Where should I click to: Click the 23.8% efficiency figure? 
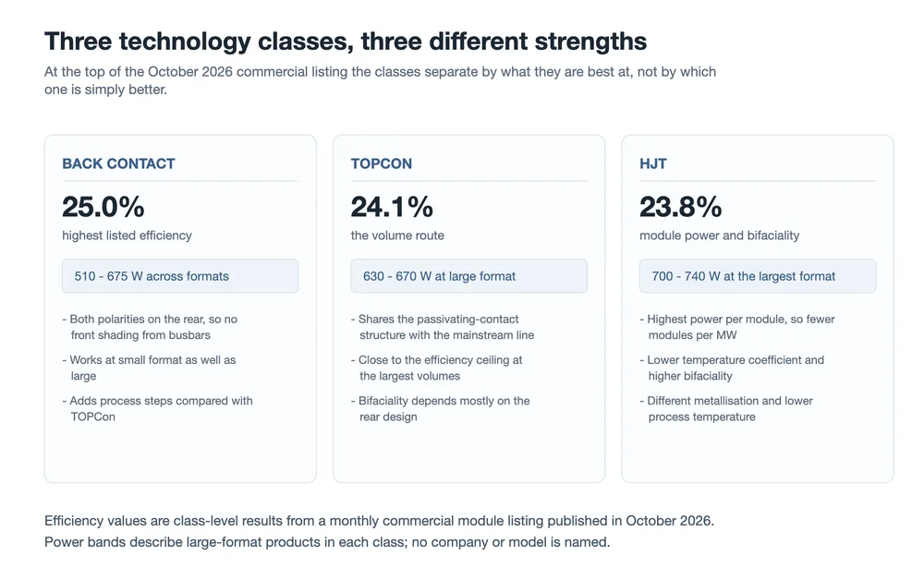click(x=681, y=207)
